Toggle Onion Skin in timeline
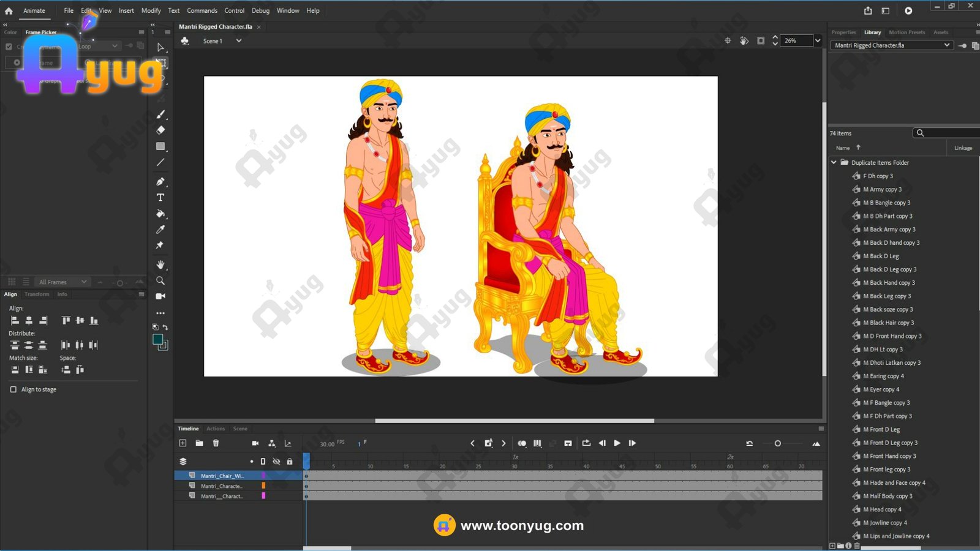Image resolution: width=980 pixels, height=551 pixels. point(522,443)
